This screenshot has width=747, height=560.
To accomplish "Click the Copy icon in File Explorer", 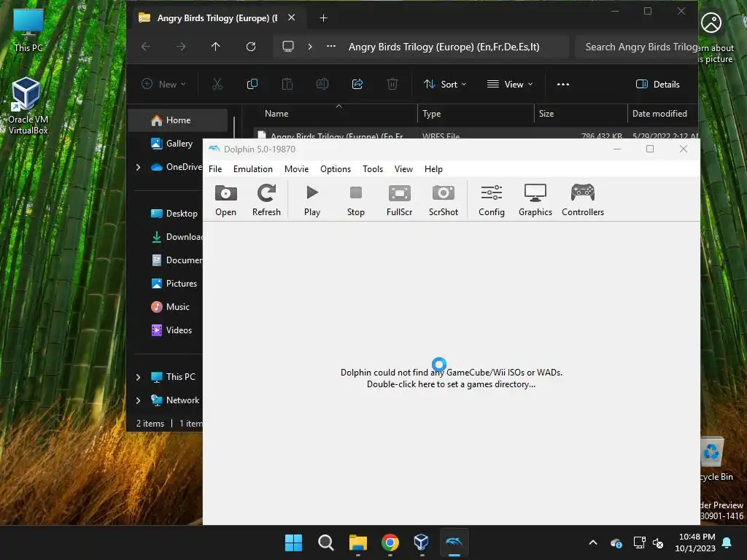I will [x=252, y=85].
